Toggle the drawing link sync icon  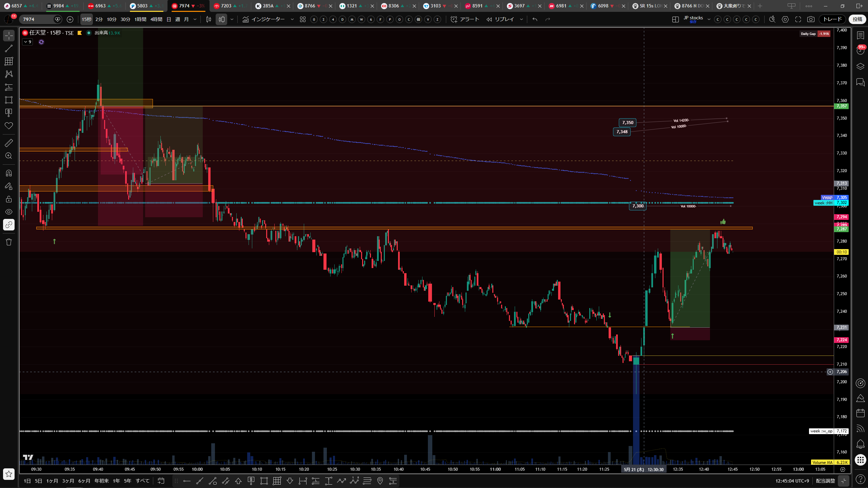tap(9, 225)
